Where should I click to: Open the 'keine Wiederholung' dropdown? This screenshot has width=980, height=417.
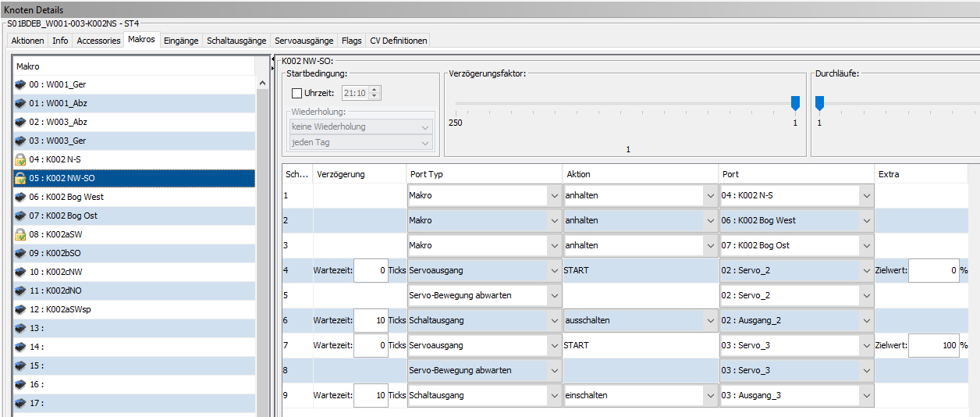[361, 127]
